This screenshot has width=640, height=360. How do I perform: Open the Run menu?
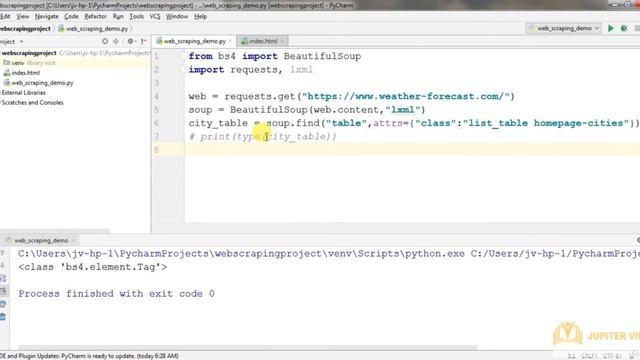118,16
